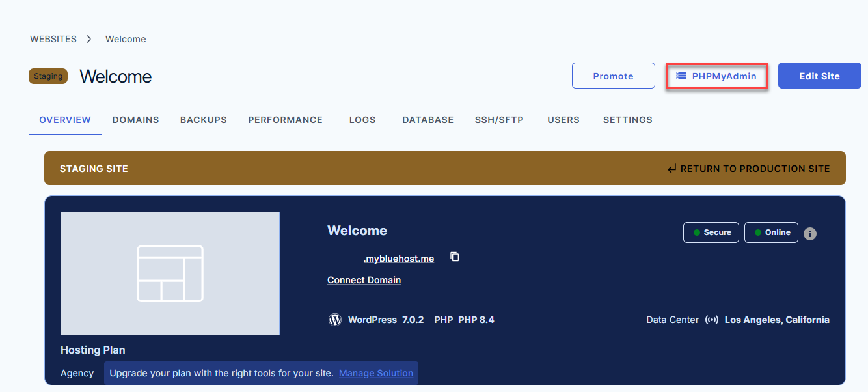Click the large 'Welcome' page heading
The image size is (868, 392).
116,76
